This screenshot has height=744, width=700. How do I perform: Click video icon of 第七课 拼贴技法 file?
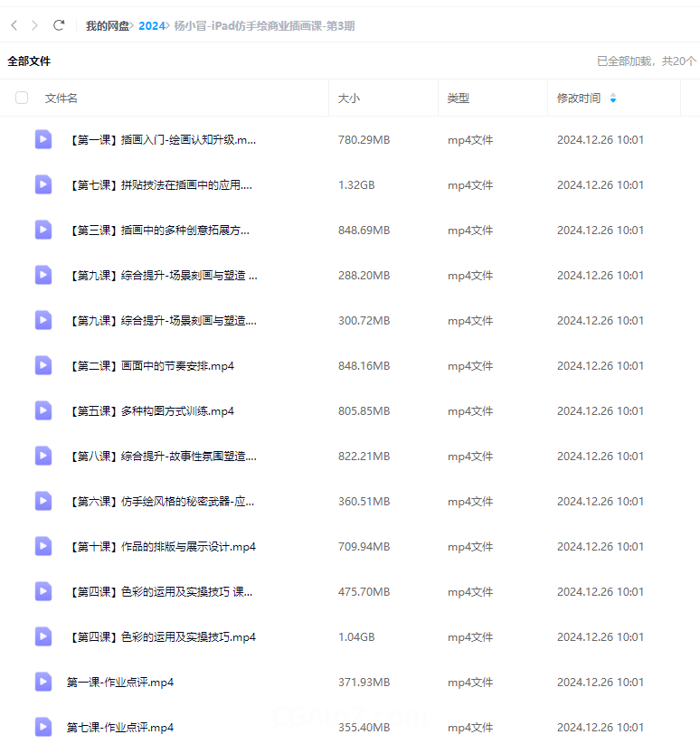point(43,184)
